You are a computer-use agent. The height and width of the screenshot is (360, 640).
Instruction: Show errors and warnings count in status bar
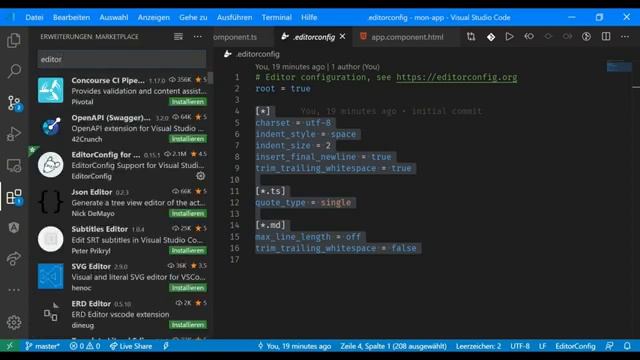point(85,346)
